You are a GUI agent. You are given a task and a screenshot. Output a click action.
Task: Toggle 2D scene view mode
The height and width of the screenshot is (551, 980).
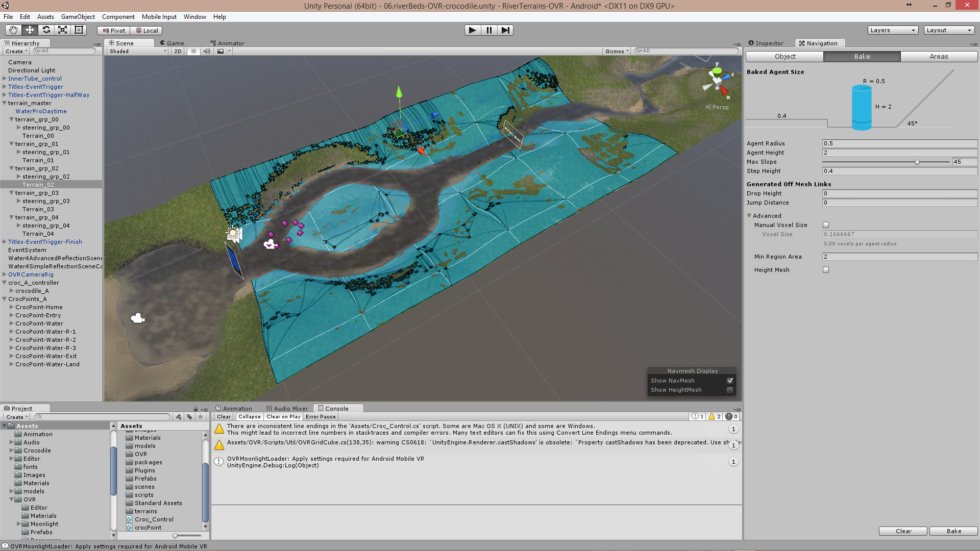pos(177,51)
